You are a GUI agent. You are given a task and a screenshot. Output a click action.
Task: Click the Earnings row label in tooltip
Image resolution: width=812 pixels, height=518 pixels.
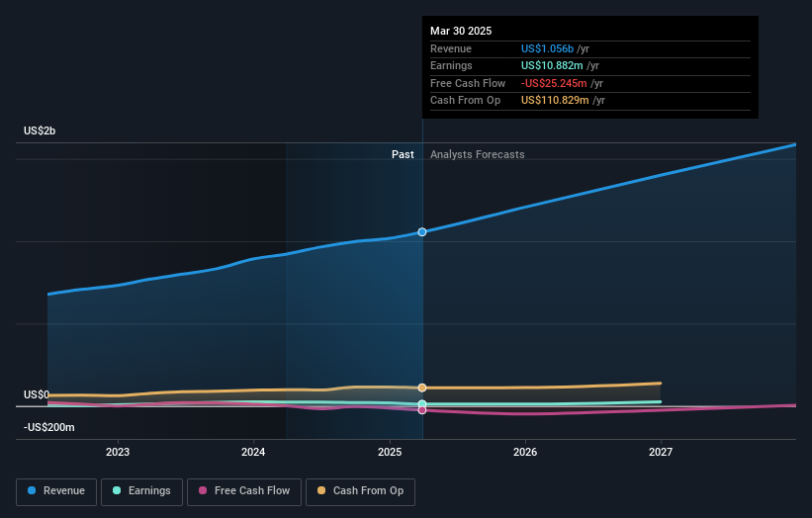pyautogui.click(x=451, y=65)
